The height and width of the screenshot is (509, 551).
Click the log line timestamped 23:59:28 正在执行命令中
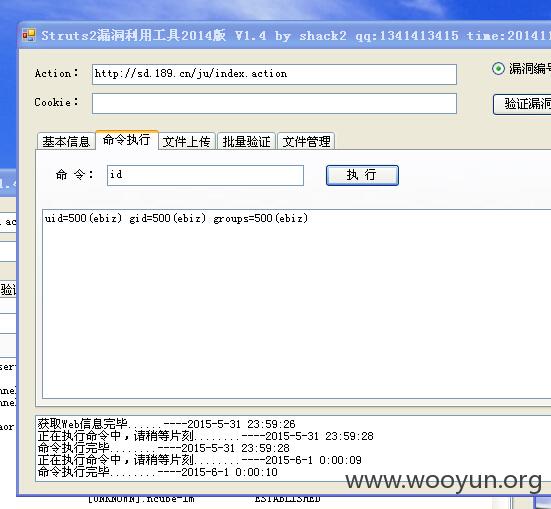[206, 436]
